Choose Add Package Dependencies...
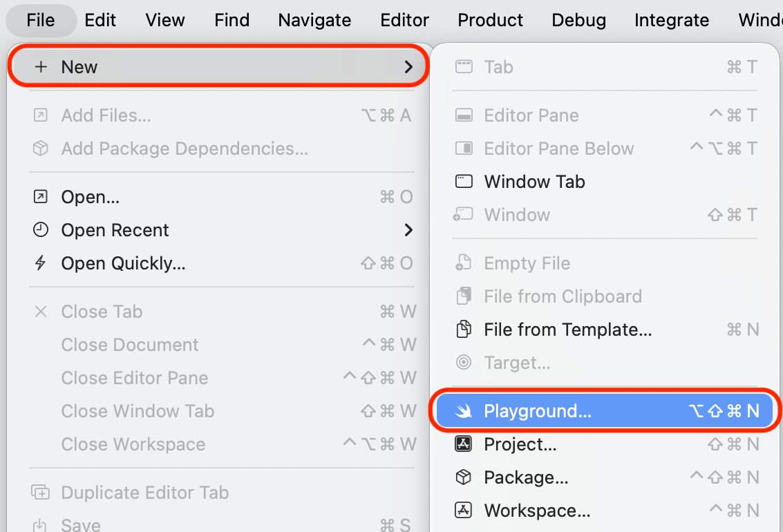The height and width of the screenshot is (532, 783). [x=222, y=149]
